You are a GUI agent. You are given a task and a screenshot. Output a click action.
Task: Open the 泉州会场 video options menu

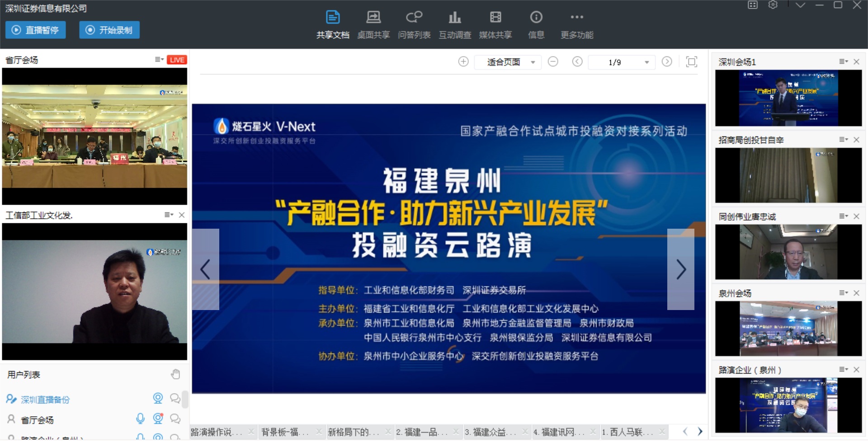pyautogui.click(x=844, y=293)
